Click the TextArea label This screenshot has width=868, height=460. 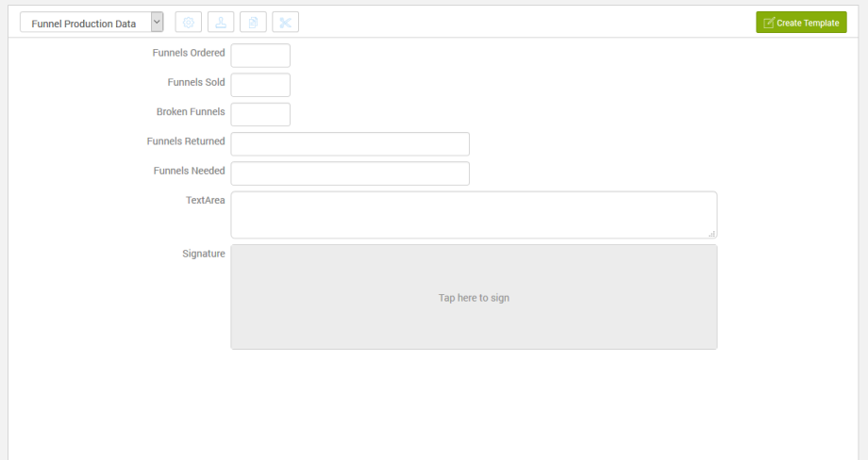tap(206, 200)
